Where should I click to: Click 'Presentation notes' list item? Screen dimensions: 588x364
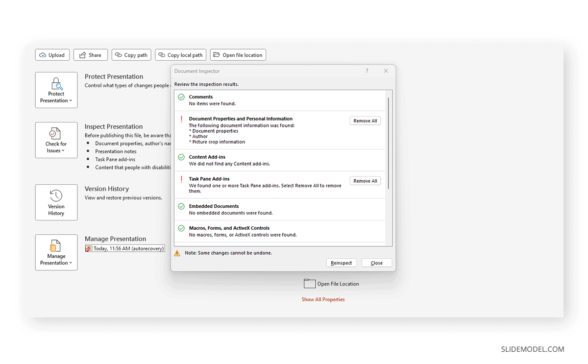(116, 151)
